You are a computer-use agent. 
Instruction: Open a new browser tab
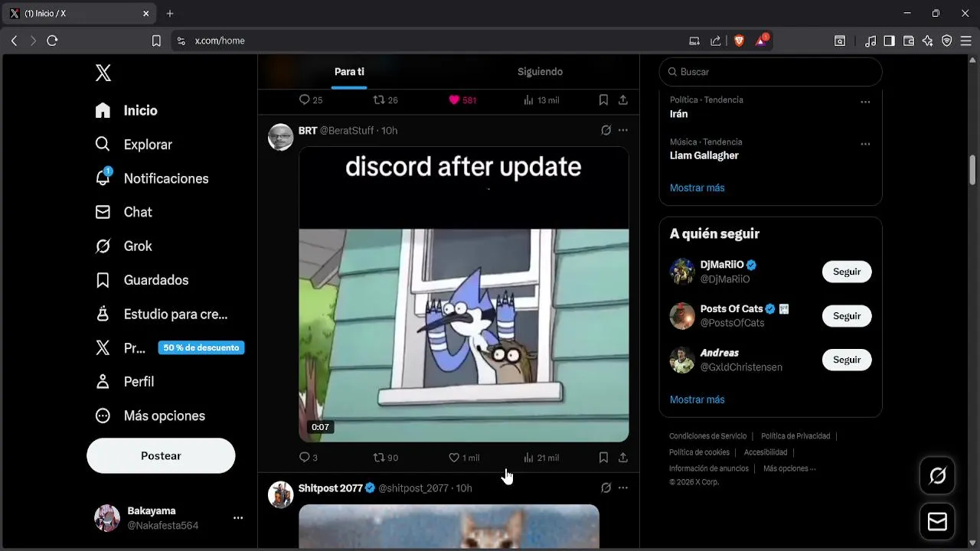pos(170,14)
